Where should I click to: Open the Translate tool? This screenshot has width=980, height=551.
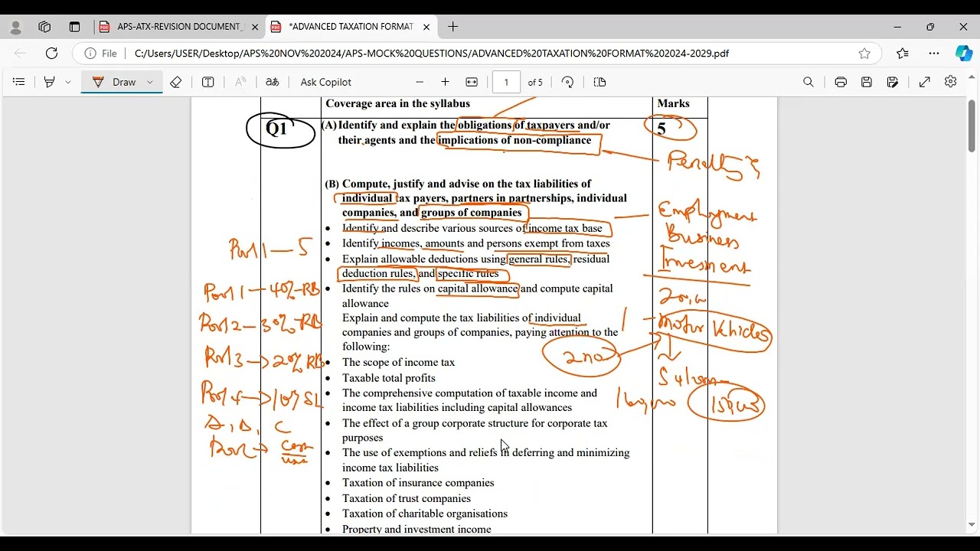click(x=272, y=82)
